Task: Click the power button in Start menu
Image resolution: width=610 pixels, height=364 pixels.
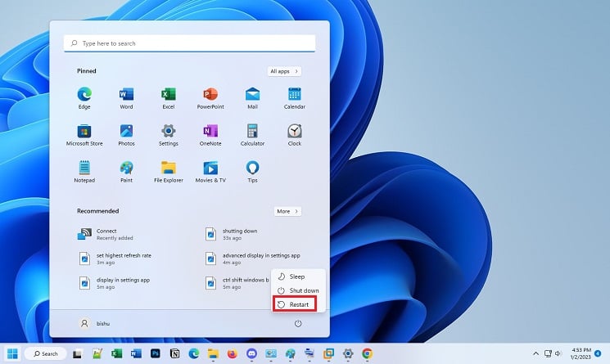Action: tap(298, 324)
